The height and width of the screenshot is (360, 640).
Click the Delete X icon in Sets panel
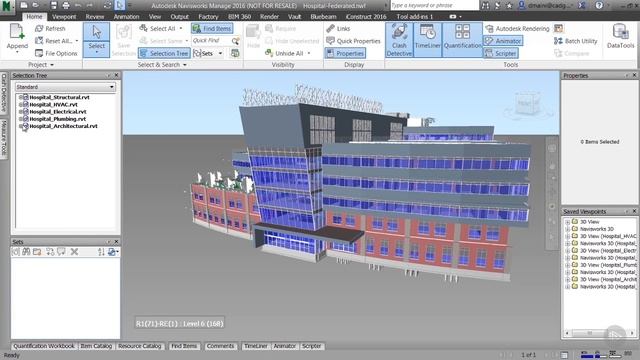coord(74,252)
